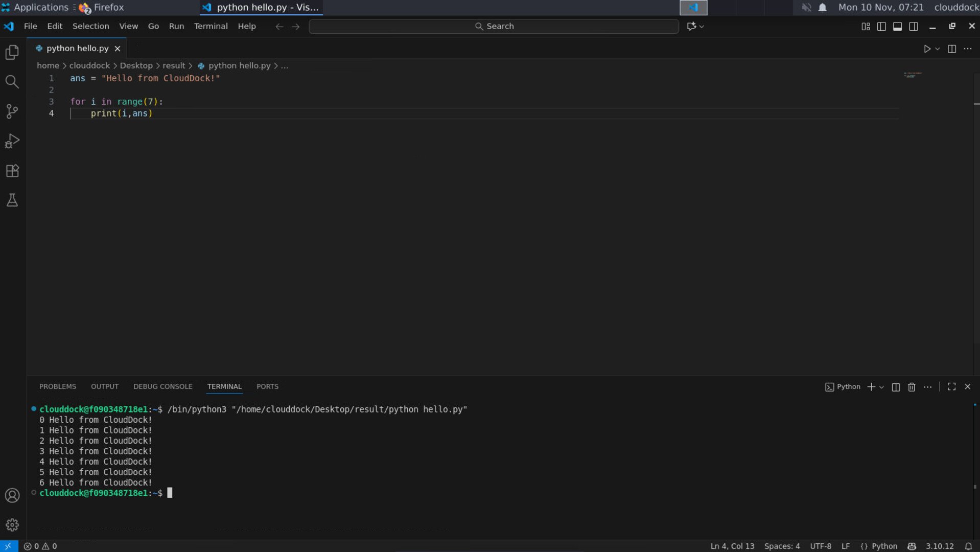Image resolution: width=980 pixels, height=552 pixels.
Task: Open the Search sidebar icon
Action: [12, 82]
